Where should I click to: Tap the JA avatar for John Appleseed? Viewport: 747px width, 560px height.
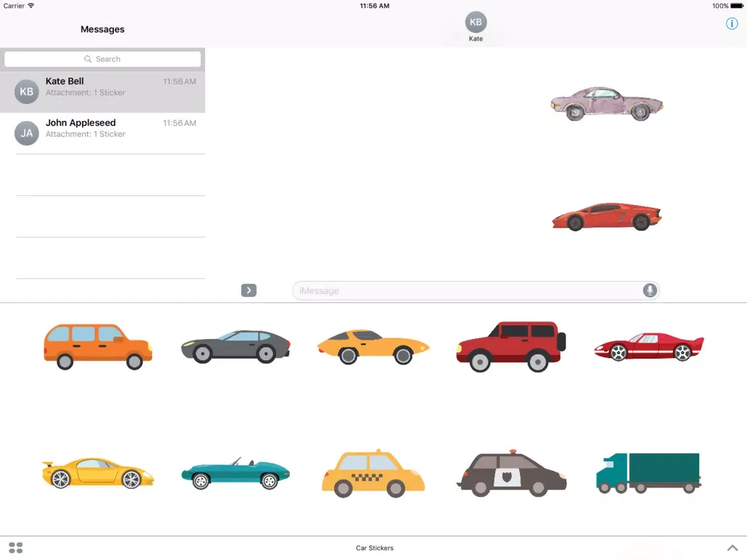(27, 133)
